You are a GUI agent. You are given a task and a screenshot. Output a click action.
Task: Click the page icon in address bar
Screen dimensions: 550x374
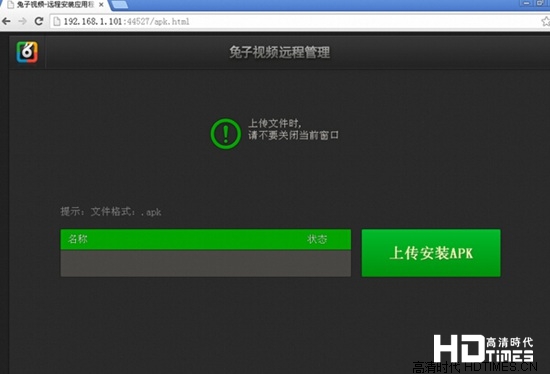(56, 21)
